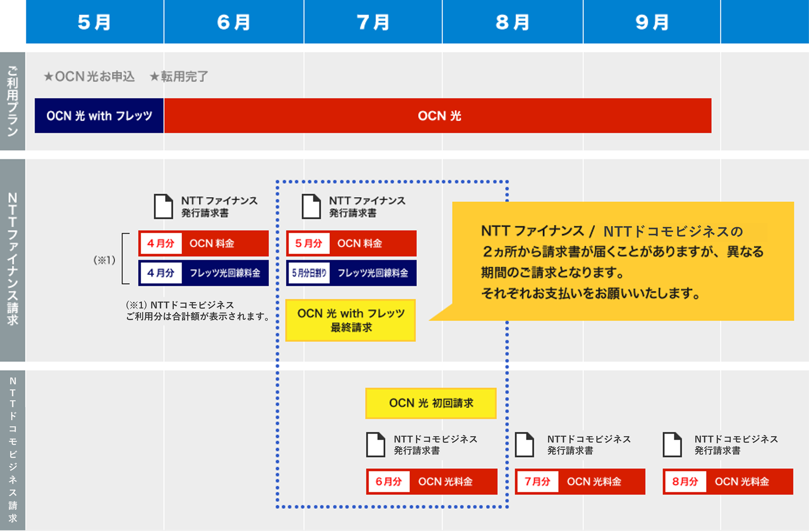Click the yellow OCN 光 with フレッツ 最終請求 box
The width and height of the screenshot is (809, 532).
tap(351, 320)
